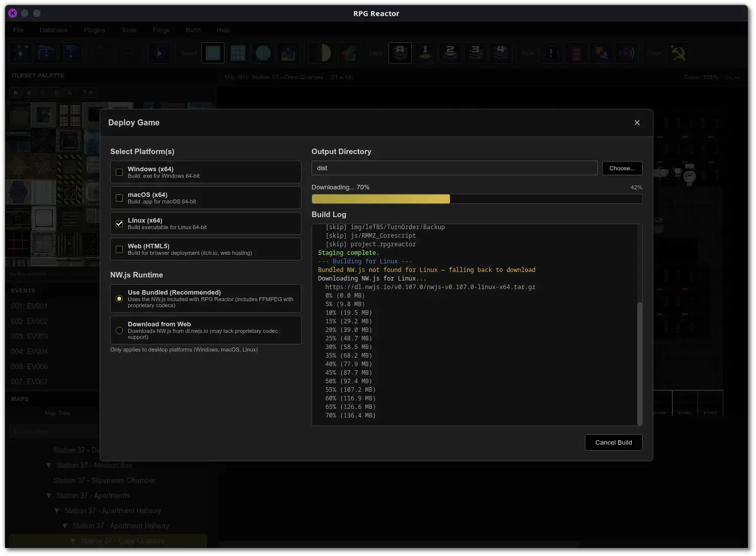The width and height of the screenshot is (756, 556).
Task: Click the Cancel Build button
Action: click(x=614, y=443)
